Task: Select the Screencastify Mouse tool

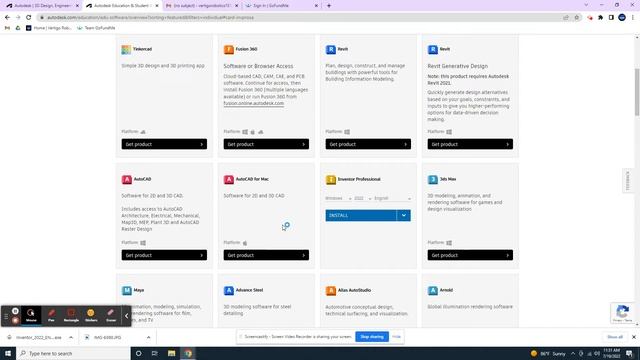Action: point(31,316)
